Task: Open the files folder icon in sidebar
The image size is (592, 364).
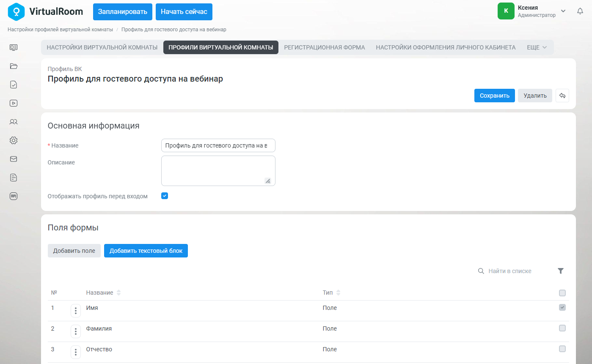Action: tap(14, 66)
